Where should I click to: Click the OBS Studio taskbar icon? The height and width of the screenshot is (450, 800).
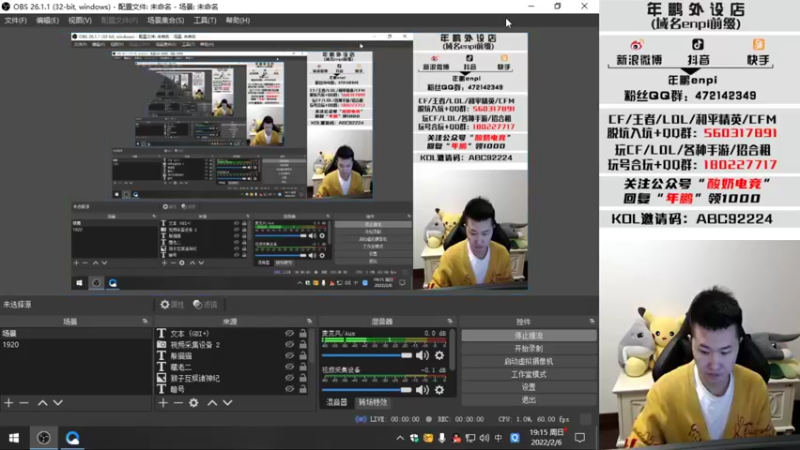point(44,438)
